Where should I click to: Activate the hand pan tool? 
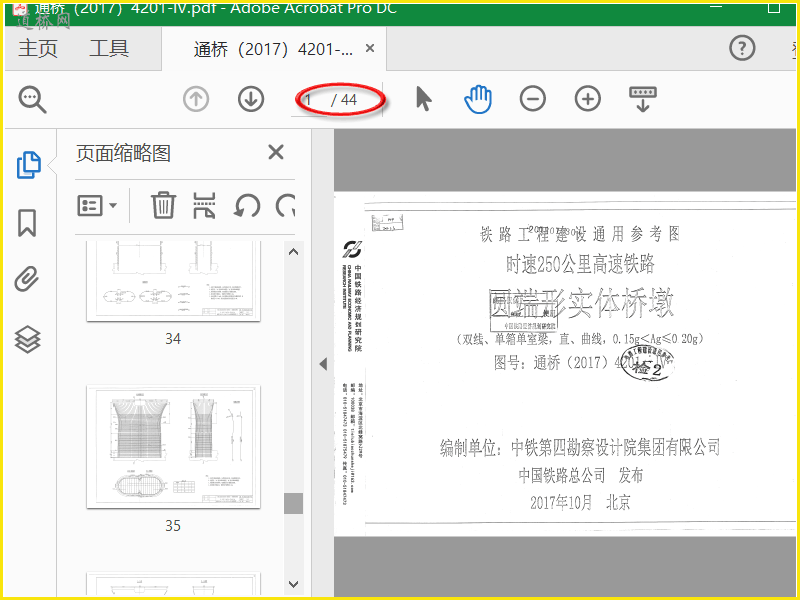click(x=478, y=99)
